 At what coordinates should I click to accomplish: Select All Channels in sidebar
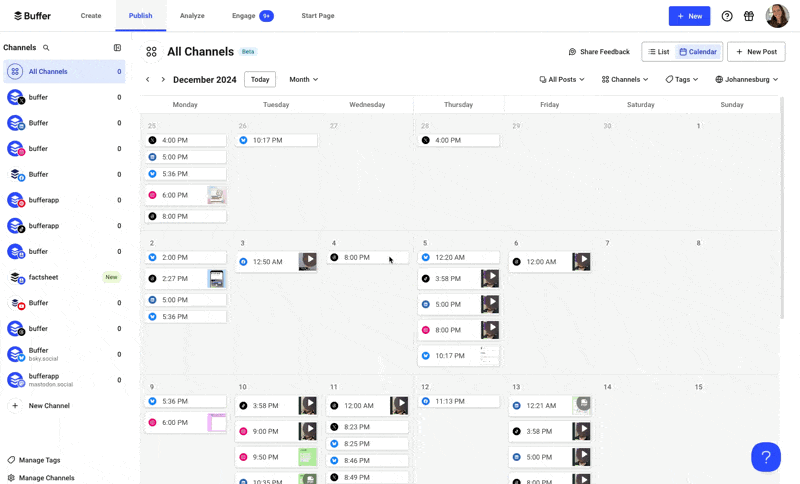[x=64, y=71]
